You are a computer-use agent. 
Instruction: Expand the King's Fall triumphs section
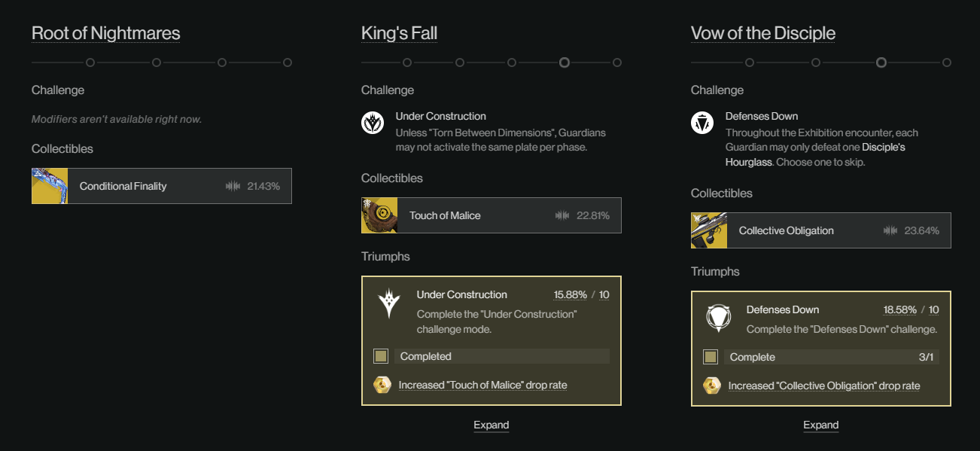point(491,425)
